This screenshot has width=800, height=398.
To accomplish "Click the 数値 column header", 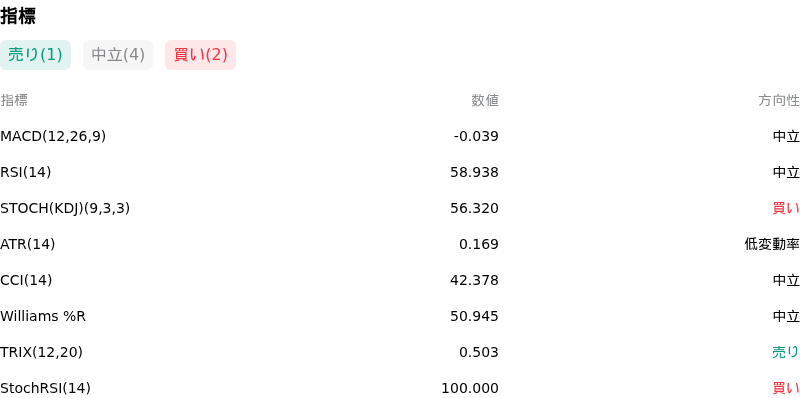I will tap(485, 101).
